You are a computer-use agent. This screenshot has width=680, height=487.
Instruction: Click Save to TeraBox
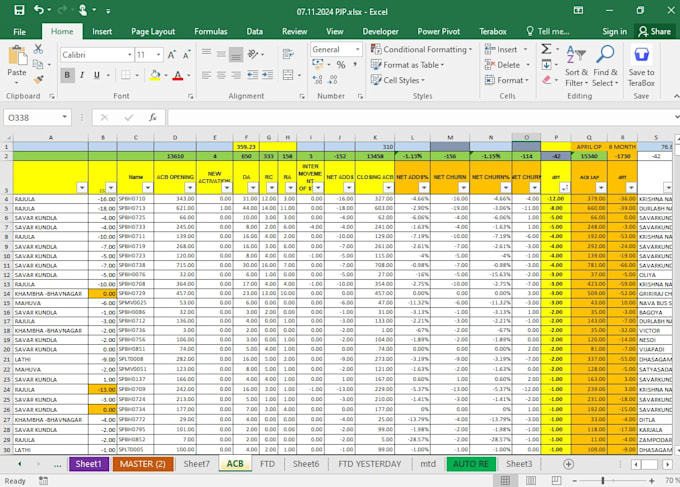[641, 66]
